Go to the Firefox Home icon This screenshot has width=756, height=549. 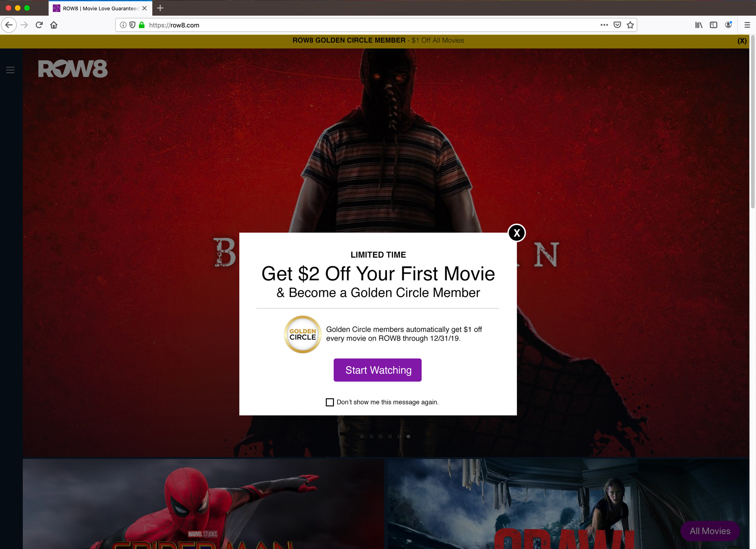pyautogui.click(x=54, y=25)
